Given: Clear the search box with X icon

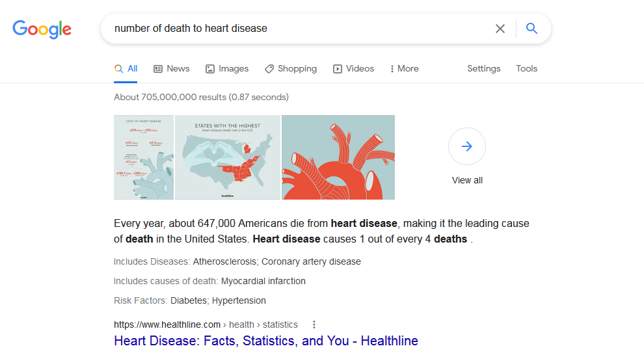Looking at the screenshot, I should click(500, 29).
